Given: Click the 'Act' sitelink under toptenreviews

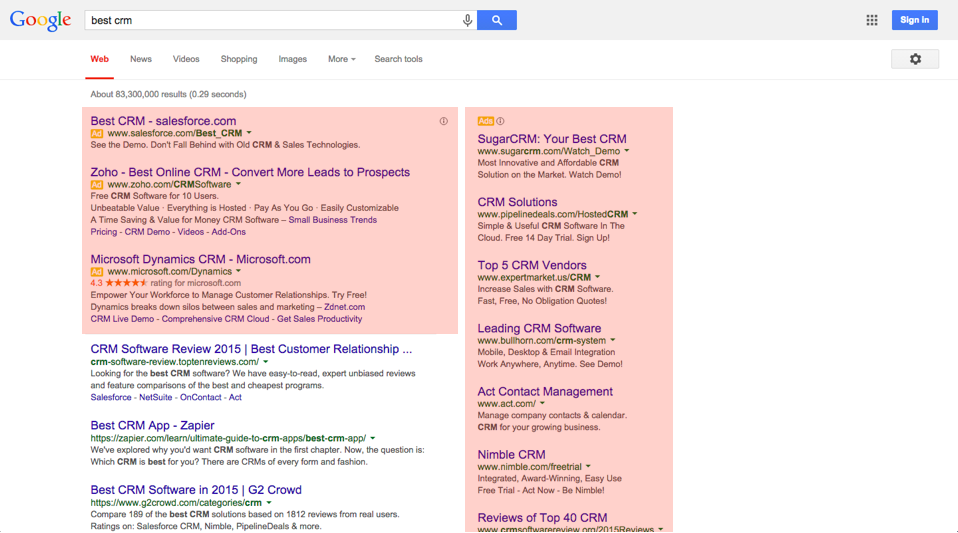Looking at the screenshot, I should click(x=235, y=397).
